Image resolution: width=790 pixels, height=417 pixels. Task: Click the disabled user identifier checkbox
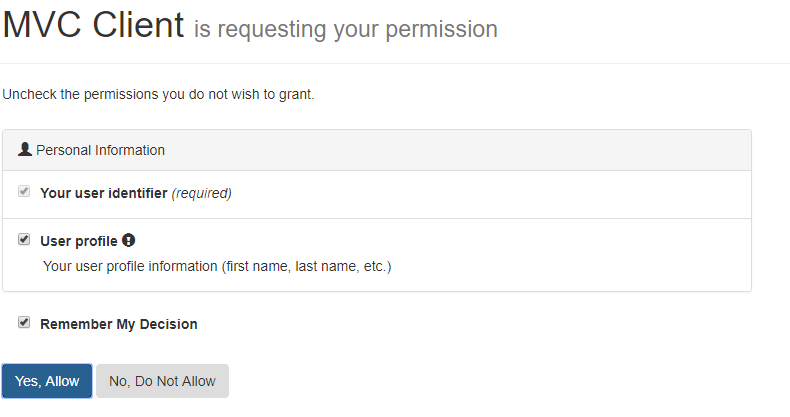24,191
